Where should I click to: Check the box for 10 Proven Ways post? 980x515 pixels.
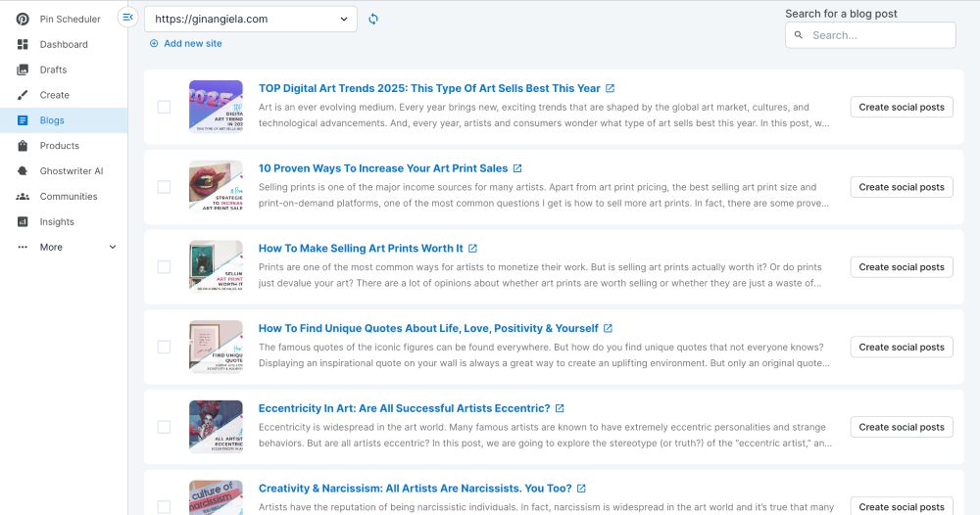tap(164, 187)
